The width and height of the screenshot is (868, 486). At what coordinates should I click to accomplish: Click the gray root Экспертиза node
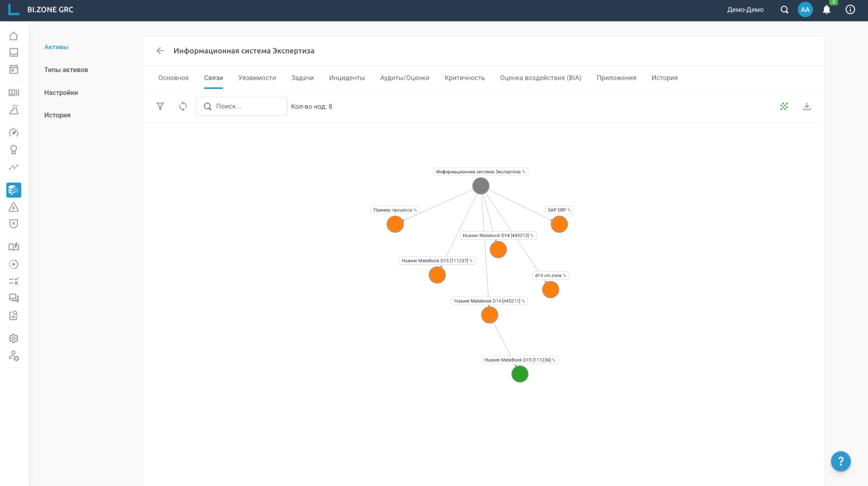tap(481, 186)
